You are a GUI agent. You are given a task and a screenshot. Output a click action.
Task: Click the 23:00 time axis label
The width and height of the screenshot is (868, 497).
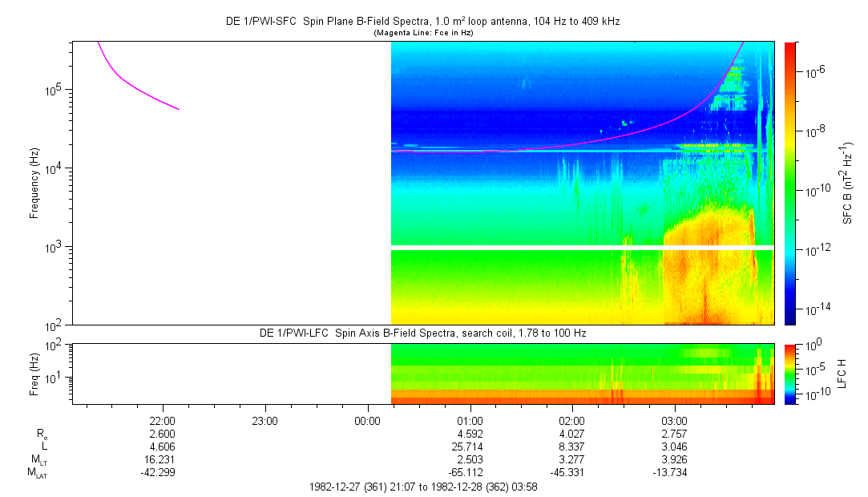click(265, 421)
